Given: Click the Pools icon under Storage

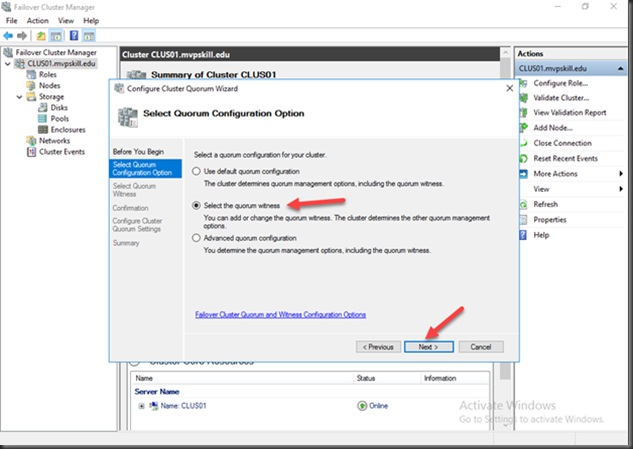Looking at the screenshot, I should pos(42,118).
